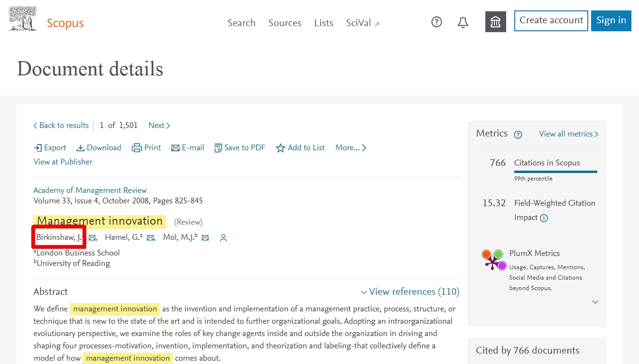Click Citations in Scopus link
The width and height of the screenshot is (639, 364).
(547, 163)
